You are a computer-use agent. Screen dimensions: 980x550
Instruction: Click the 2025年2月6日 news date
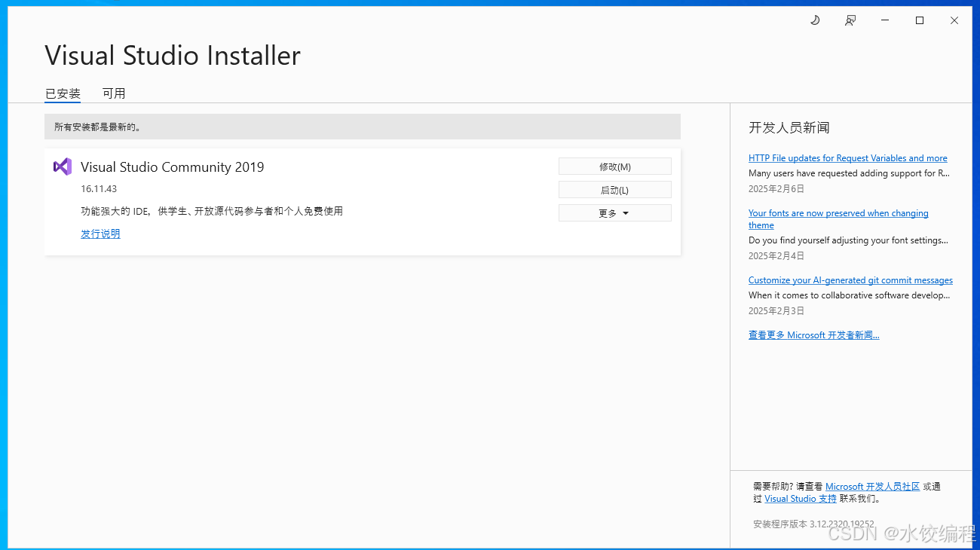[x=776, y=189]
